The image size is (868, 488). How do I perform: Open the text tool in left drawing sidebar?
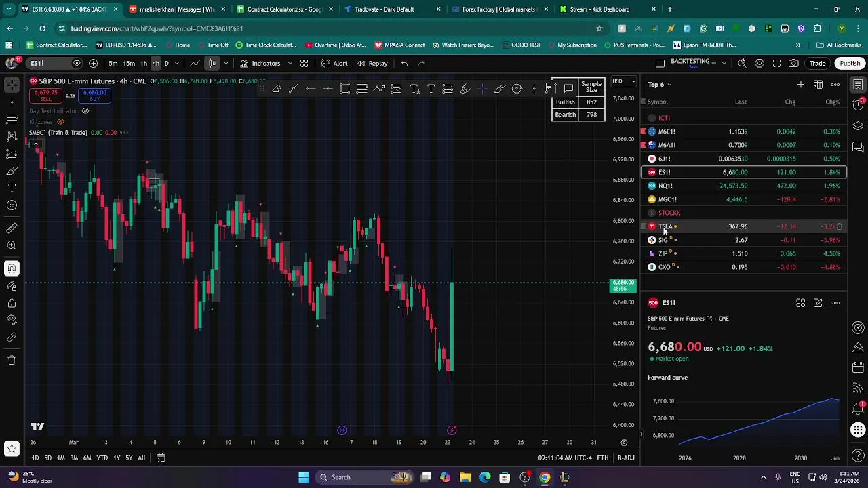(12, 188)
